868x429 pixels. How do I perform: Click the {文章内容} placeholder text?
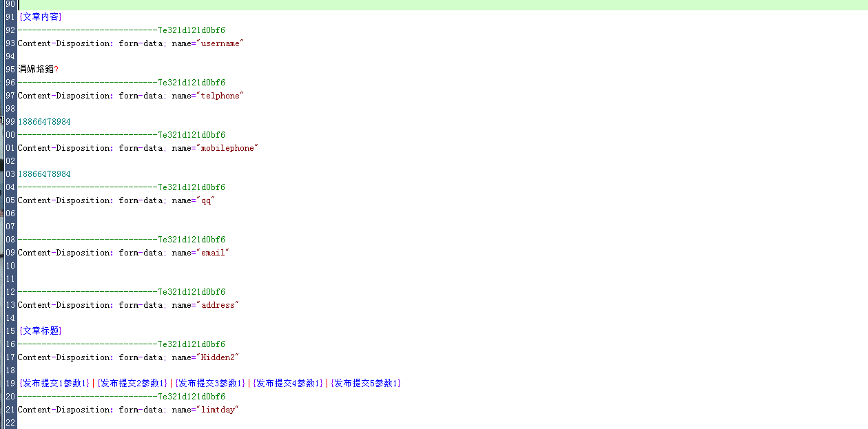tap(40, 17)
